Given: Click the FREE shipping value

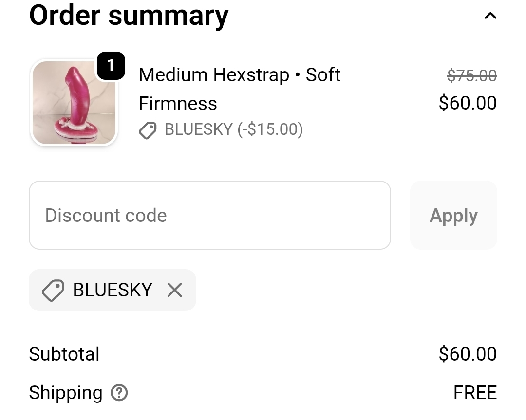Looking at the screenshot, I should click(x=475, y=393).
